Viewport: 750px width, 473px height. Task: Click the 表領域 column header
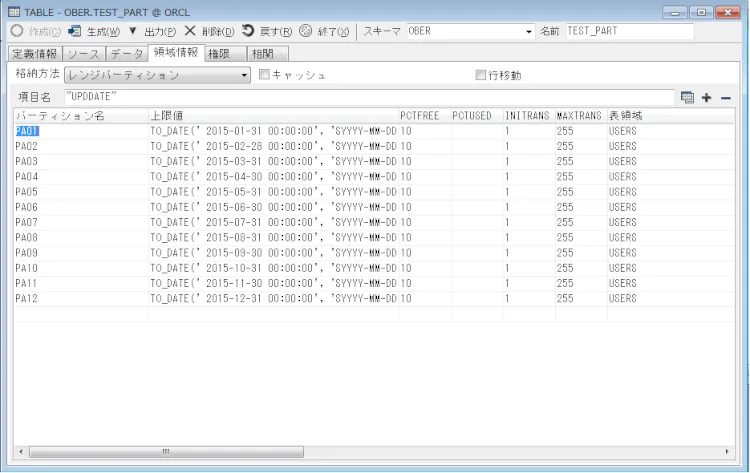pos(671,116)
